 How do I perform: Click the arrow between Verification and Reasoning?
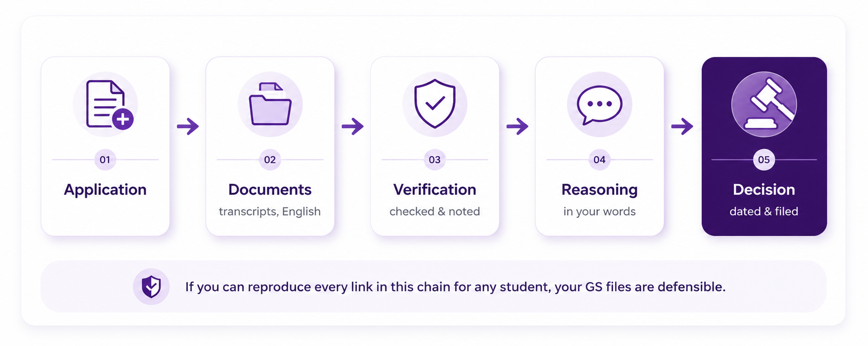pyautogui.click(x=518, y=126)
